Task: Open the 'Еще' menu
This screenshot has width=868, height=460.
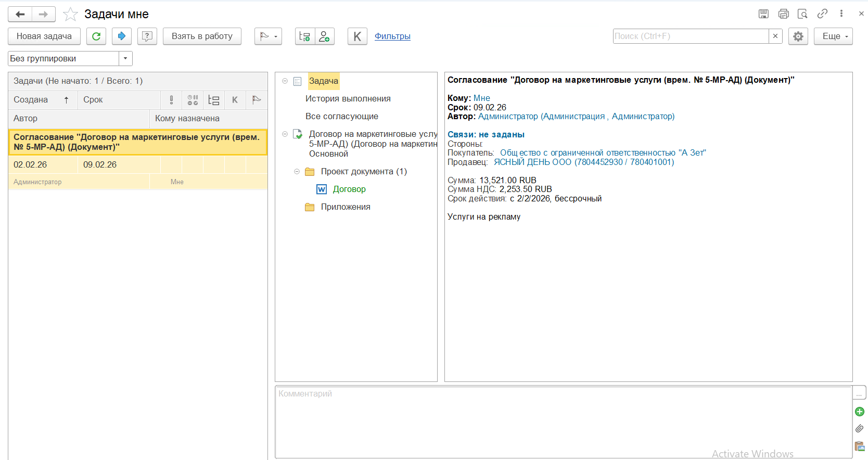Action: click(x=833, y=36)
